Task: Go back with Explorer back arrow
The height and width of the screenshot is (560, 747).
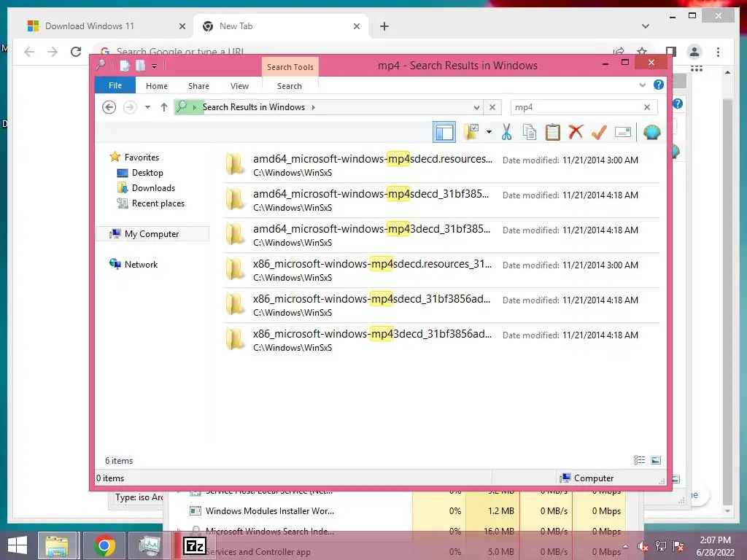Action: click(109, 107)
